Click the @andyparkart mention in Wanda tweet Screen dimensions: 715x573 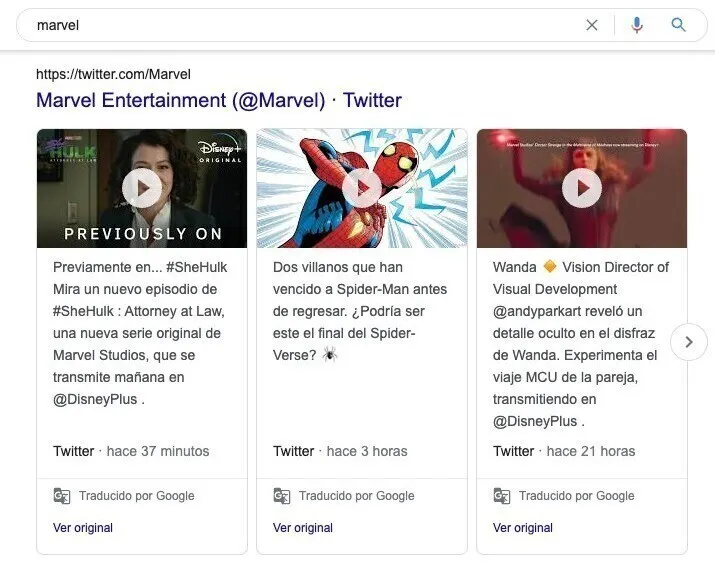537,311
